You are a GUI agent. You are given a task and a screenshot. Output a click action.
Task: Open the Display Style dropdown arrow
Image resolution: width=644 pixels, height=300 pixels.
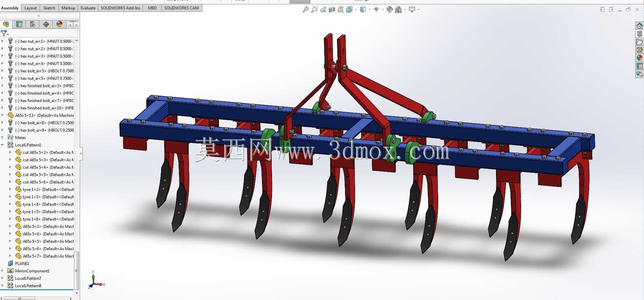coord(369,9)
